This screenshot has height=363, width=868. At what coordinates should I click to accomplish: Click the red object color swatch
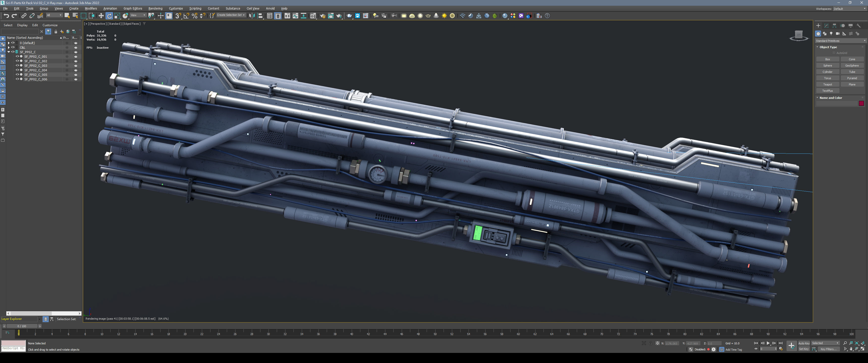(861, 103)
